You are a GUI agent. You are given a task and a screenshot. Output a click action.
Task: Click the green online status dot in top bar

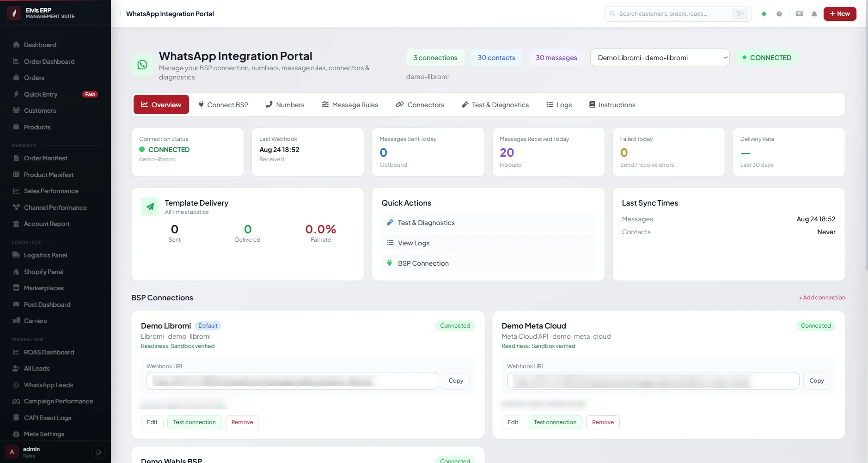764,14
